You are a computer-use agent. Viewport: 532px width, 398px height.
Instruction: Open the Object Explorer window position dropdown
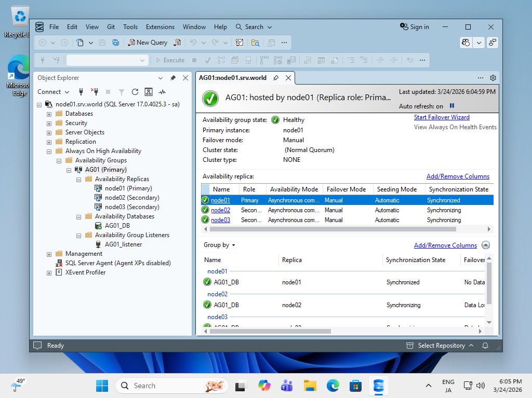(161, 78)
